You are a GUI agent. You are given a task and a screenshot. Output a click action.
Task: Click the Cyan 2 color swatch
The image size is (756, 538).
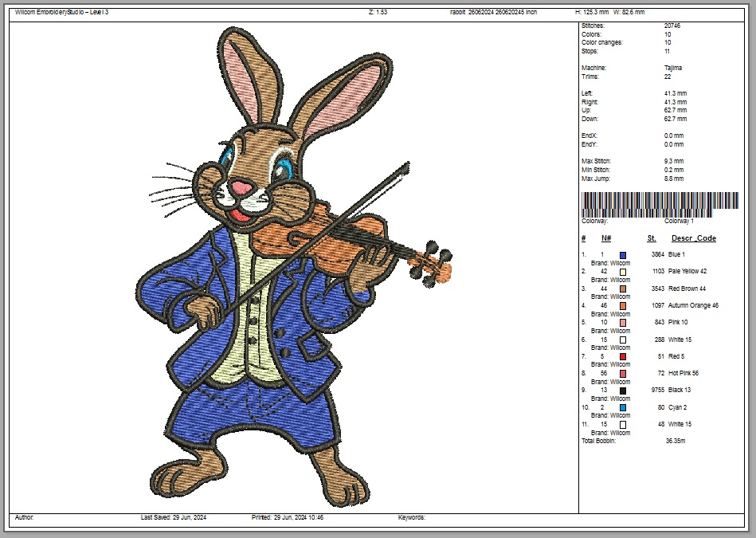tap(623, 407)
